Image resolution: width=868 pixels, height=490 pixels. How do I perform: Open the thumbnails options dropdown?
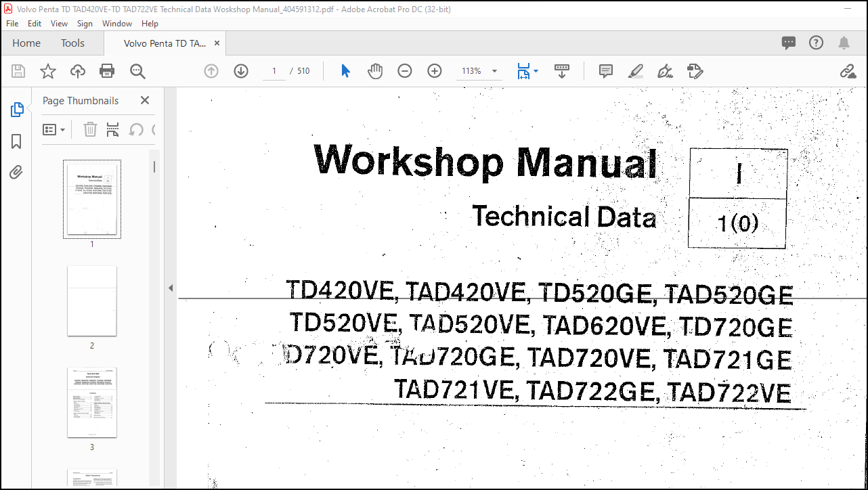54,129
